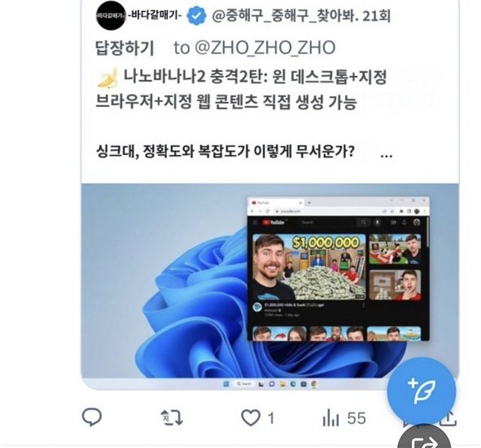
Task: Click the YouTube logo in browser window
Action: (x=274, y=222)
